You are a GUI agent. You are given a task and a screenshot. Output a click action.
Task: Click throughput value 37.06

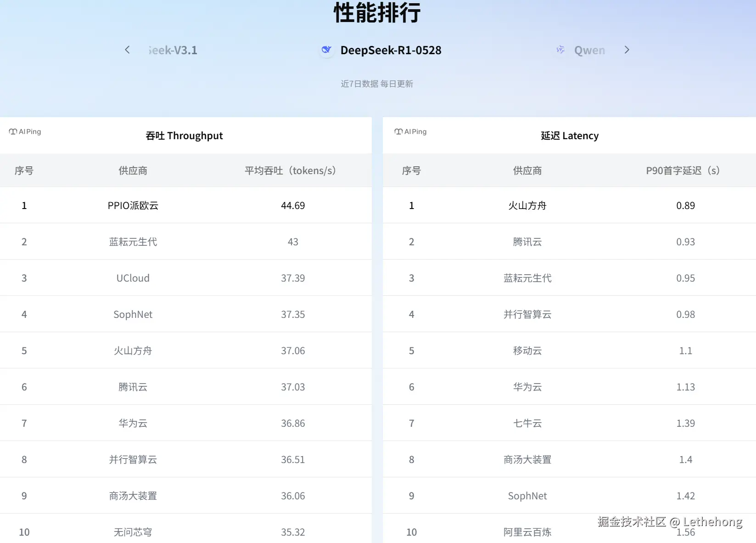tap(293, 351)
